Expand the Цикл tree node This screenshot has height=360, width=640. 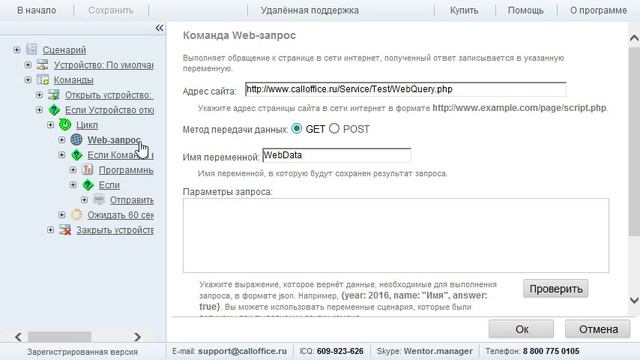pos(50,124)
